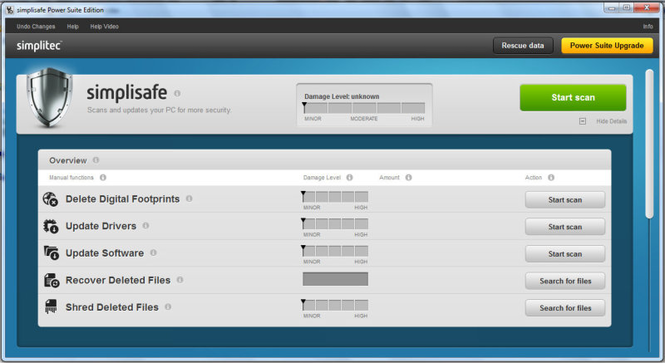Click info icon next to Manual functions
The width and height of the screenshot is (665, 363).
click(103, 177)
